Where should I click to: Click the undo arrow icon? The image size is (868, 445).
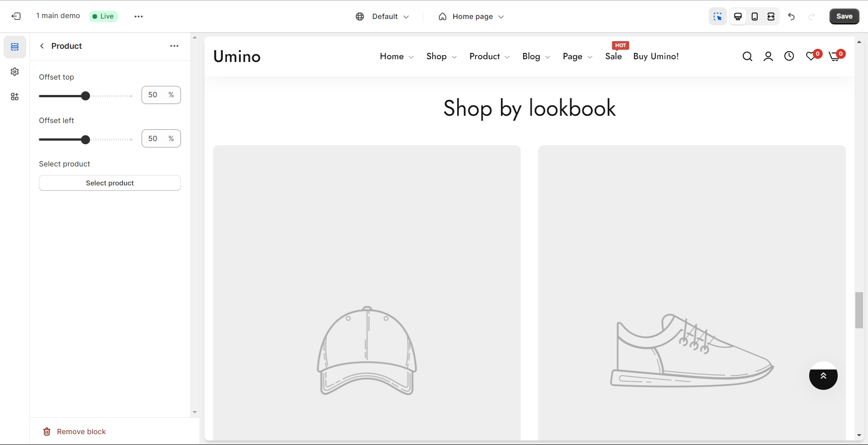[x=791, y=17]
